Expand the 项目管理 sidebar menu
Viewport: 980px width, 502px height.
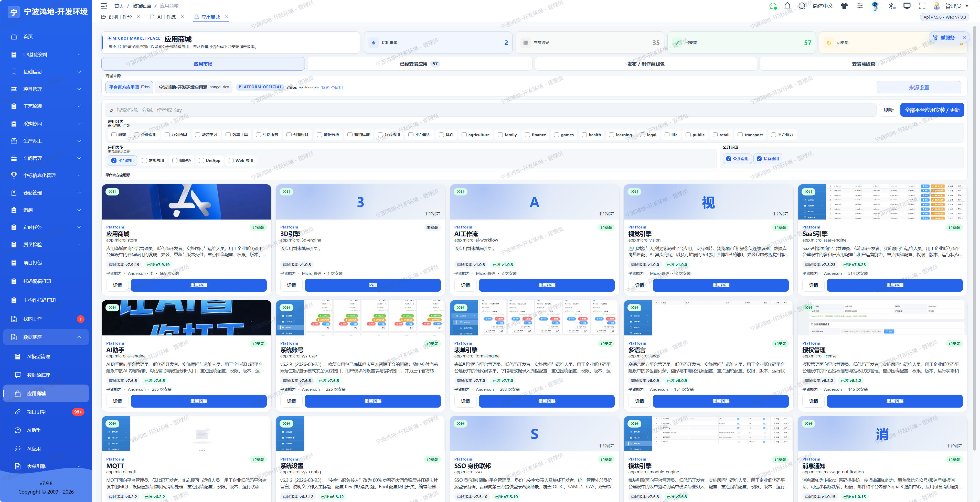coord(46,89)
